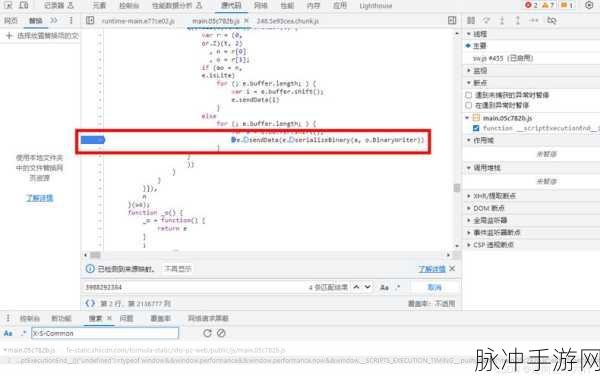Pause script execution in debugger toolbar

(x=471, y=20)
